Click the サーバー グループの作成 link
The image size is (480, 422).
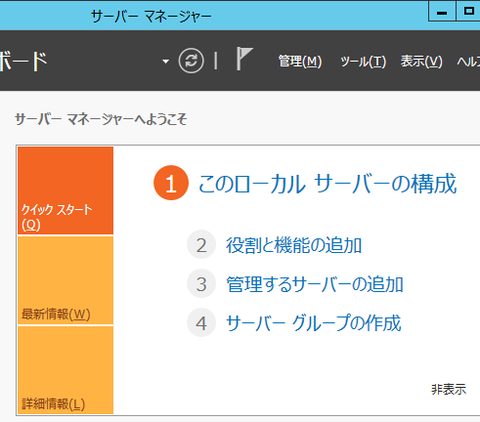tap(313, 323)
